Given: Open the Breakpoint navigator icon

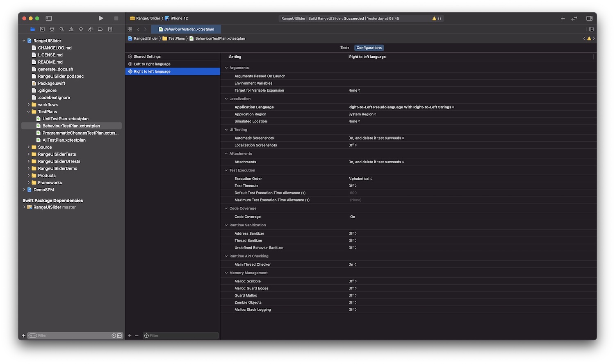Looking at the screenshot, I should [x=100, y=29].
